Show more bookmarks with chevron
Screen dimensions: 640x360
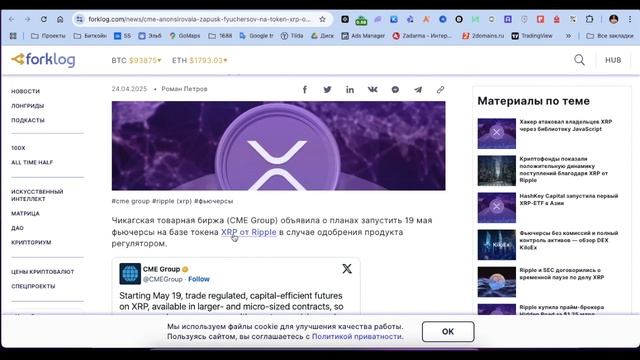tap(568, 36)
